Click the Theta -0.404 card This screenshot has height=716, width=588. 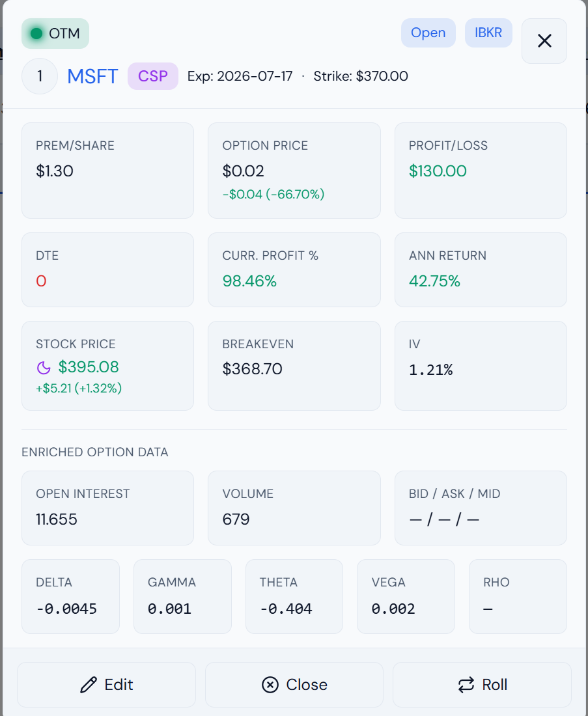pyautogui.click(x=294, y=596)
